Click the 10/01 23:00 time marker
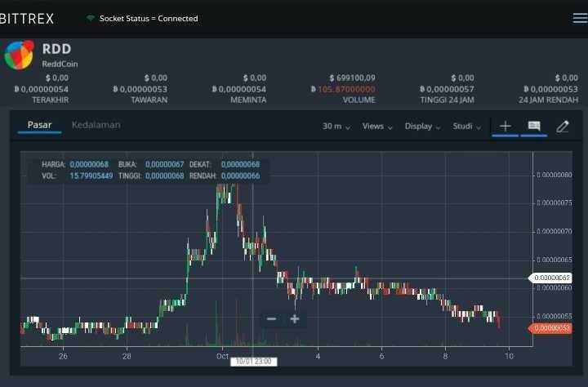The height and width of the screenshot is (387, 588). [x=253, y=361]
